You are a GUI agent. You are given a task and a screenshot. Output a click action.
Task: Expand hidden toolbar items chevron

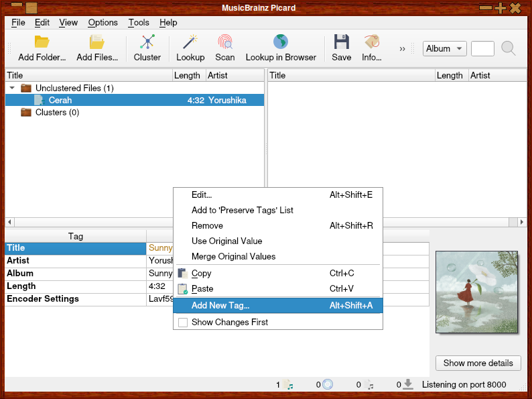click(402, 48)
